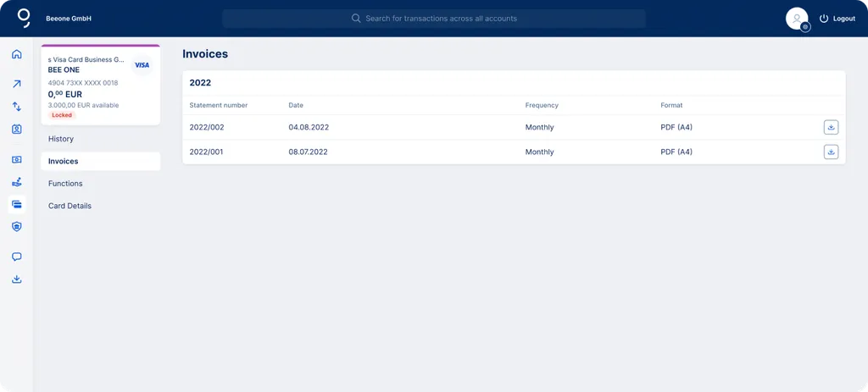Click PDF (A4) in the 2022/001 row
Screen dimensions: 868x392
point(676,152)
